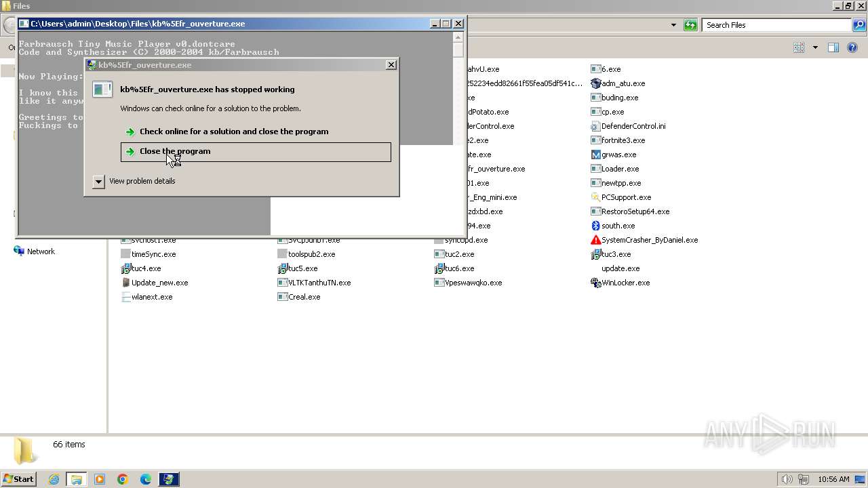This screenshot has width=868, height=488.
Task: Close the stopped-working error dialog
Action: [391, 65]
